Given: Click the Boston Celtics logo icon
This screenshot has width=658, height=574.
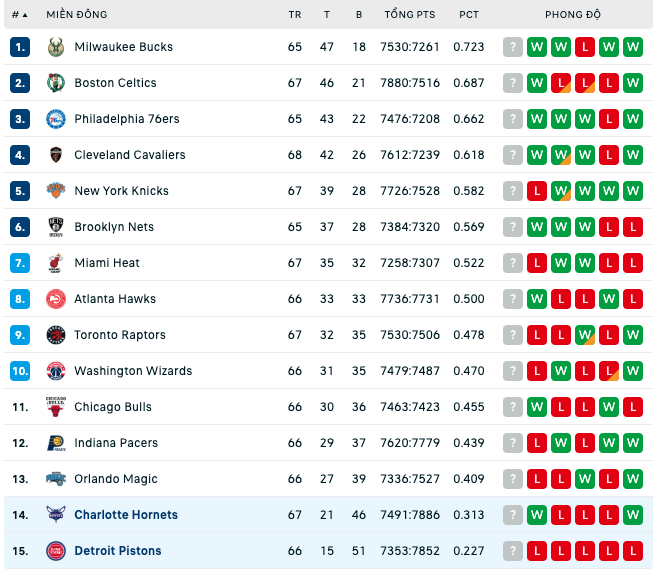Looking at the screenshot, I should click(56, 83).
